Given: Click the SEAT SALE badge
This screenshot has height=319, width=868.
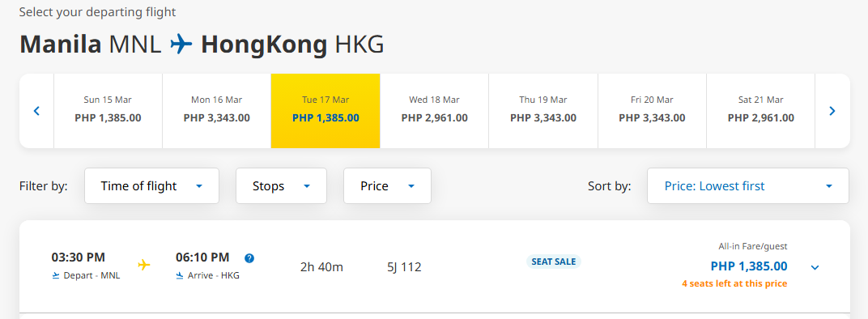Looking at the screenshot, I should point(554,262).
